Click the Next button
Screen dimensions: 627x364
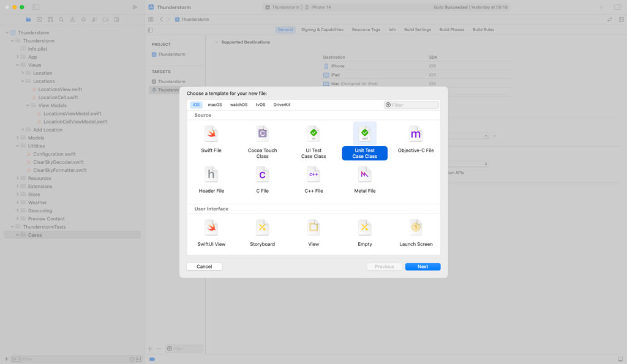tap(422, 267)
